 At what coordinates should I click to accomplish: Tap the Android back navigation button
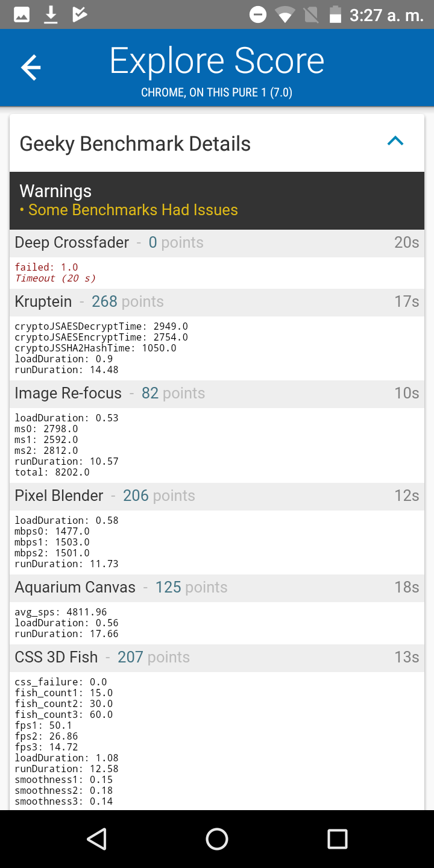[x=96, y=838]
